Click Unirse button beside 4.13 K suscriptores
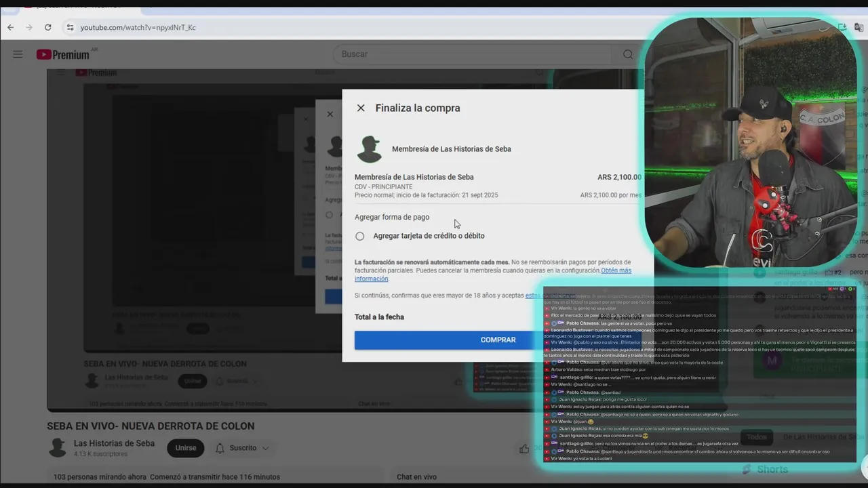This screenshot has height=488, width=868. [x=186, y=448]
